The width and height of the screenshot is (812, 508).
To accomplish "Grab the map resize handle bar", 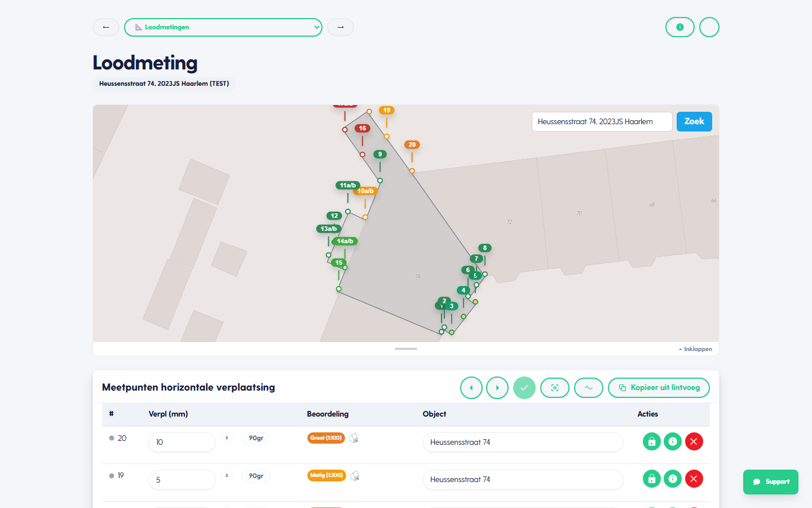I will (406, 349).
